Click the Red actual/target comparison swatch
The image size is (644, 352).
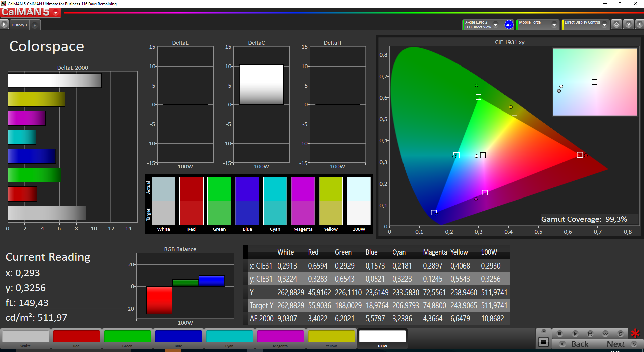click(x=192, y=201)
